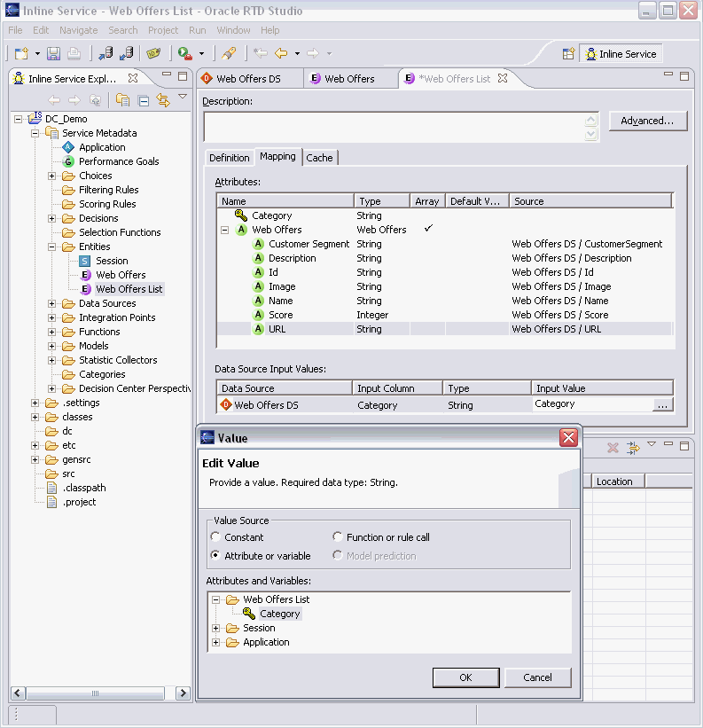Switch to Web Offers DS editor tab
703x728 pixels.
pyautogui.click(x=249, y=79)
